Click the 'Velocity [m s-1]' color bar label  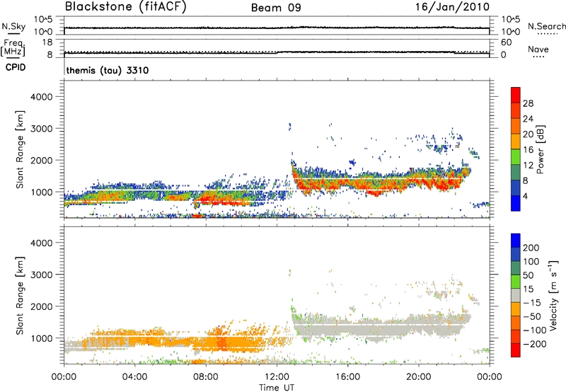click(x=554, y=295)
